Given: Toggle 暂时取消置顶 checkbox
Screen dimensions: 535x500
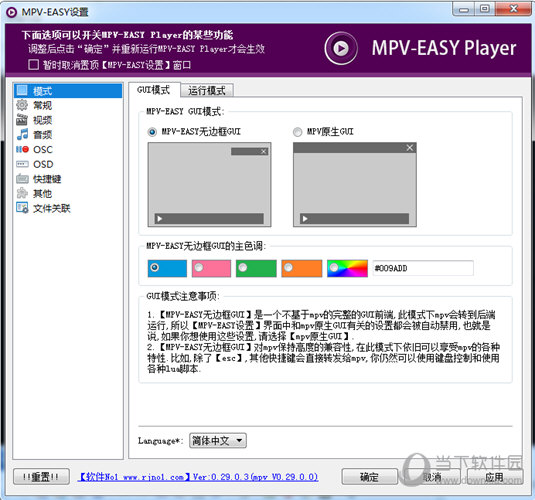Looking at the screenshot, I should click(33, 65).
